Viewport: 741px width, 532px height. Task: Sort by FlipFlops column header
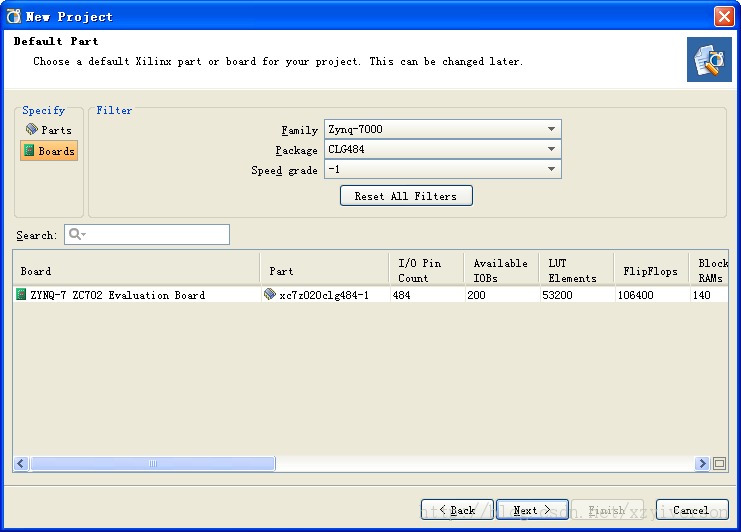point(650,271)
